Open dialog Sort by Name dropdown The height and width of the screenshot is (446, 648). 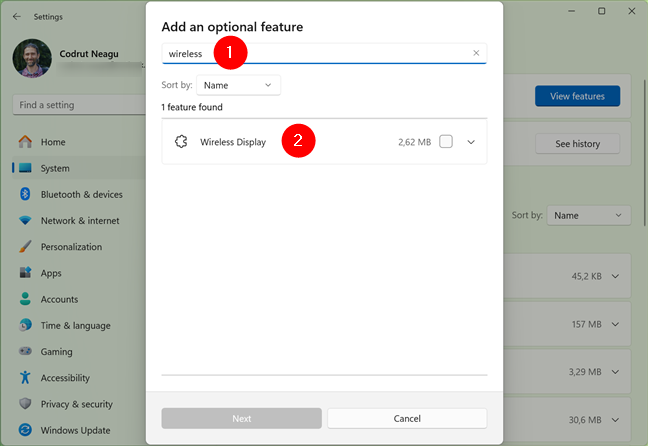coord(238,85)
